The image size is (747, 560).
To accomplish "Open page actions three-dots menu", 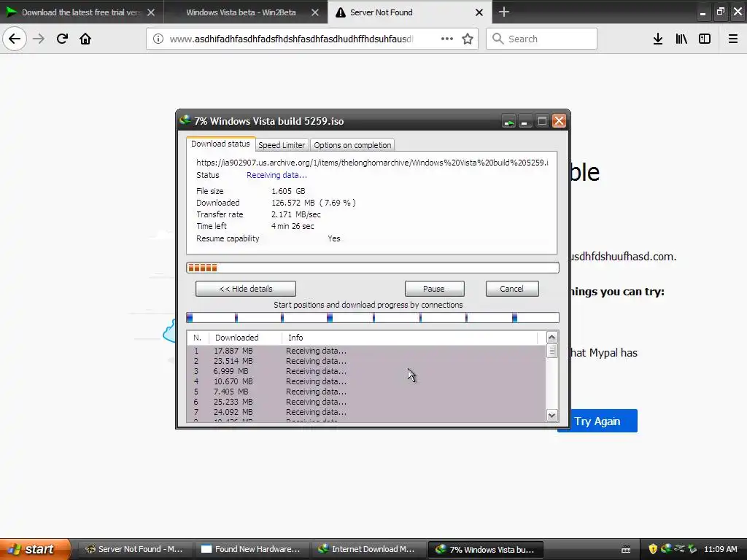I will (x=447, y=39).
